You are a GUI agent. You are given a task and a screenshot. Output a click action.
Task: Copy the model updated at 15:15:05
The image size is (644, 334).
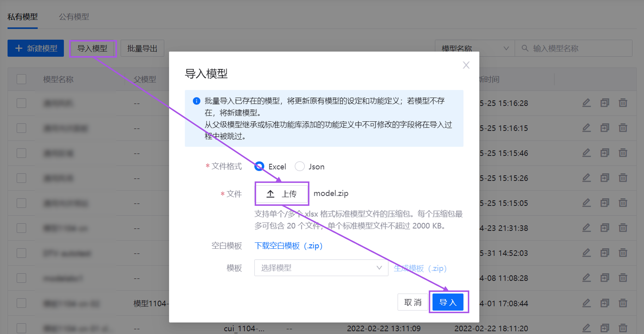tap(605, 203)
